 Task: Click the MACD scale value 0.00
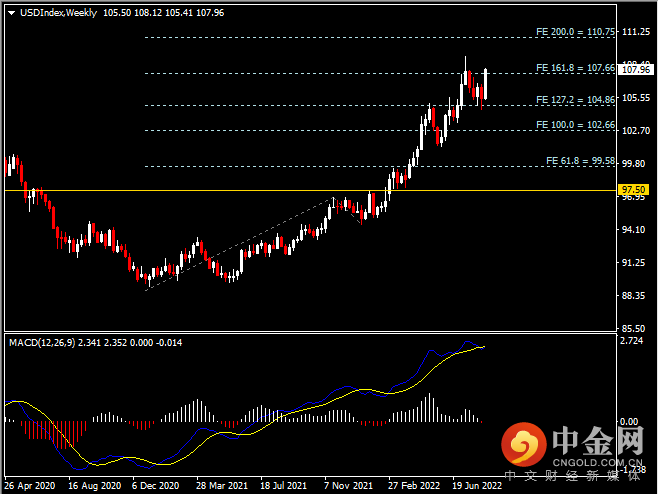coord(629,422)
